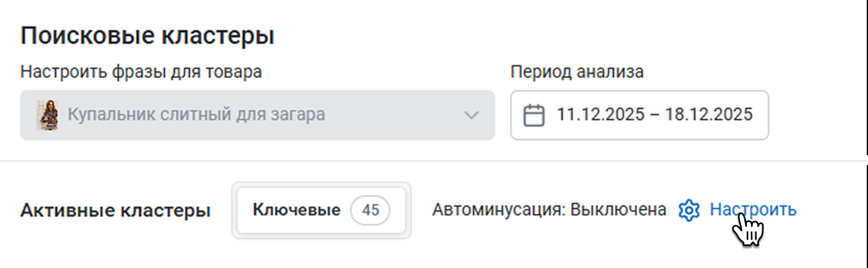
Task: Click the 45 count badge
Action: pyautogui.click(x=370, y=210)
